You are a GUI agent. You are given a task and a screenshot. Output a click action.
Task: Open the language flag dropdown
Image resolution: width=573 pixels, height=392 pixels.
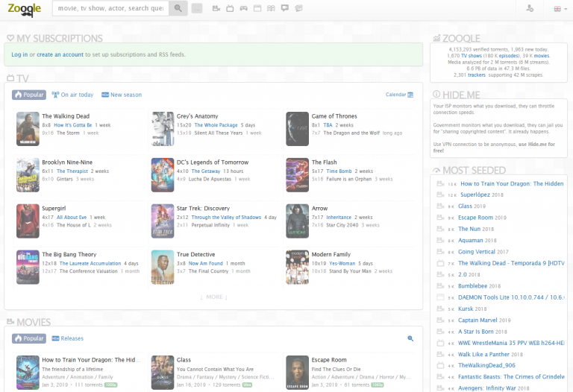(x=560, y=9)
